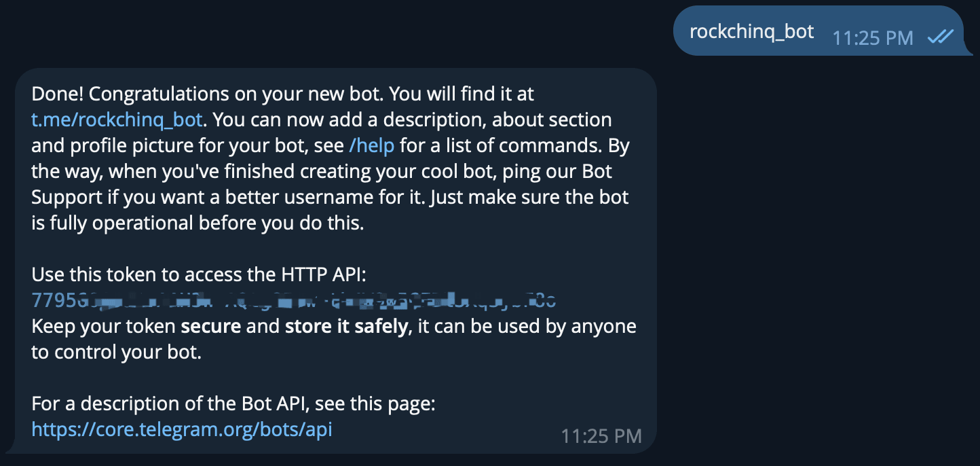
Task: Click the empty chat background area
Action: click(x=814, y=272)
